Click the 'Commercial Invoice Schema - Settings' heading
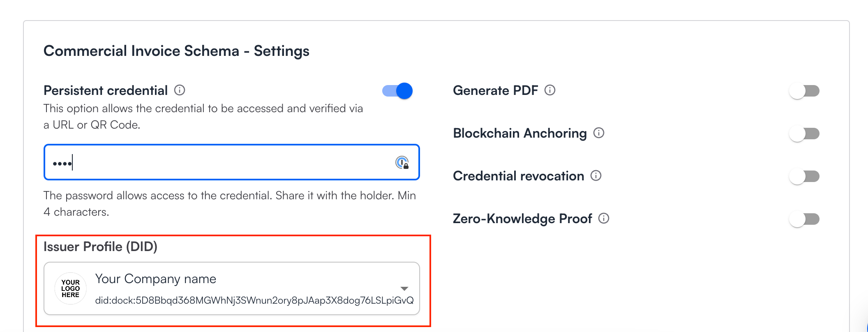This screenshot has width=868, height=332. tap(176, 51)
